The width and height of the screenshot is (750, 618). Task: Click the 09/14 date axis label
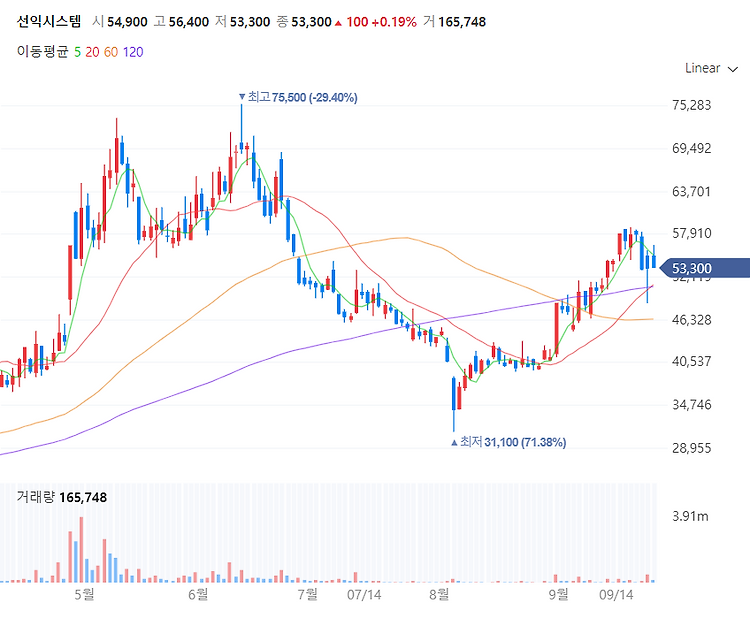click(x=616, y=595)
